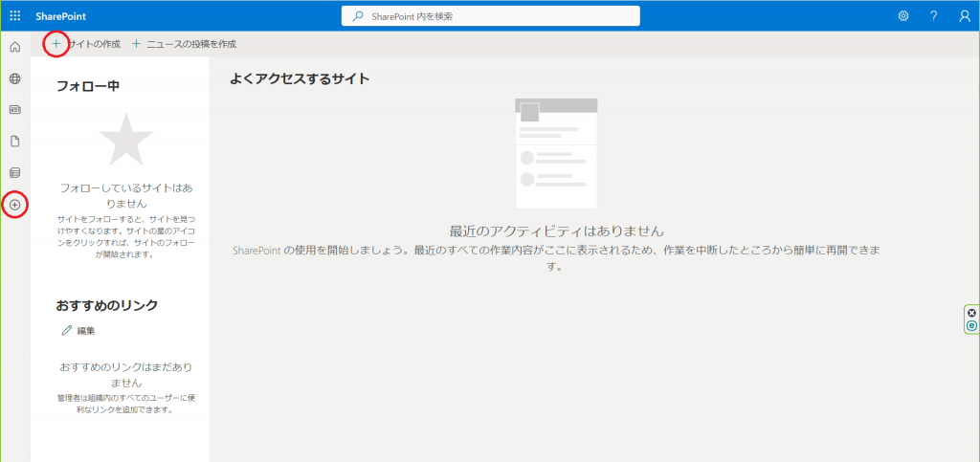This screenshot has width=980, height=462.
Task: Open the My Lists icon in sidebar
Action: [x=14, y=173]
